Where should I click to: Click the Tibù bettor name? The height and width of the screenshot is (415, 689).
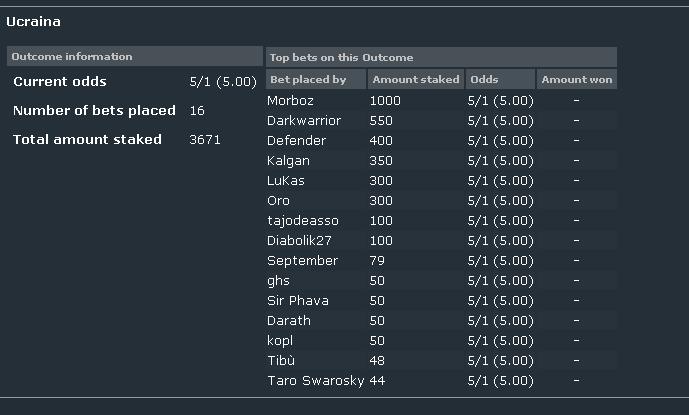281,360
